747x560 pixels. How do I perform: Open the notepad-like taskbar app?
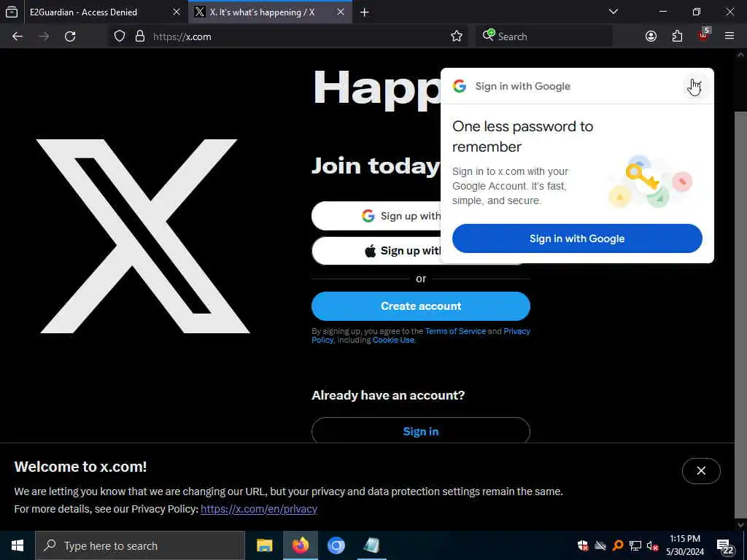coord(371,545)
